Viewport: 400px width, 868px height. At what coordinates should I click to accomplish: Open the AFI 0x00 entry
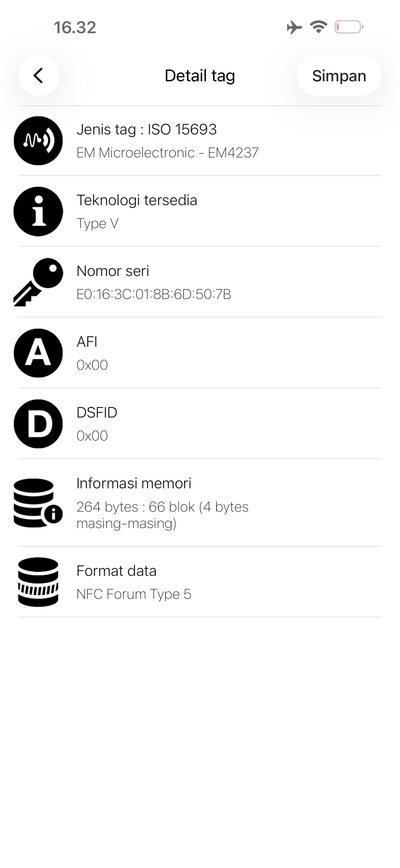coord(200,353)
